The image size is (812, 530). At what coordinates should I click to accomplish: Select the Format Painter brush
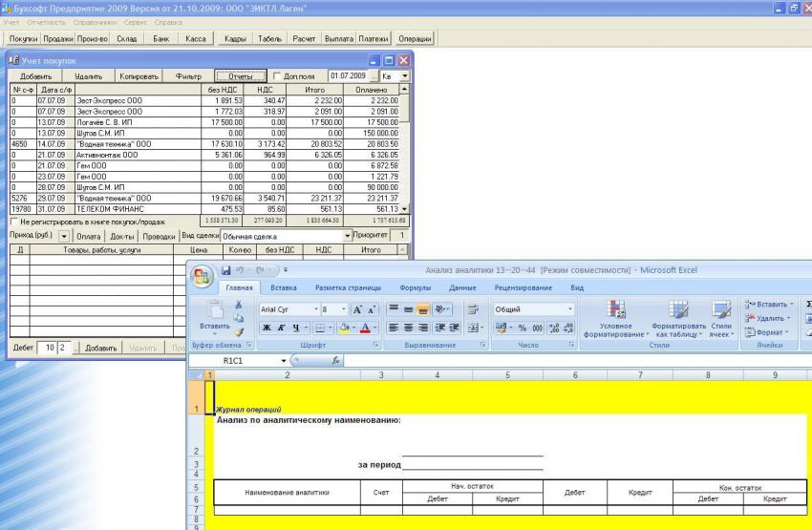(x=237, y=331)
